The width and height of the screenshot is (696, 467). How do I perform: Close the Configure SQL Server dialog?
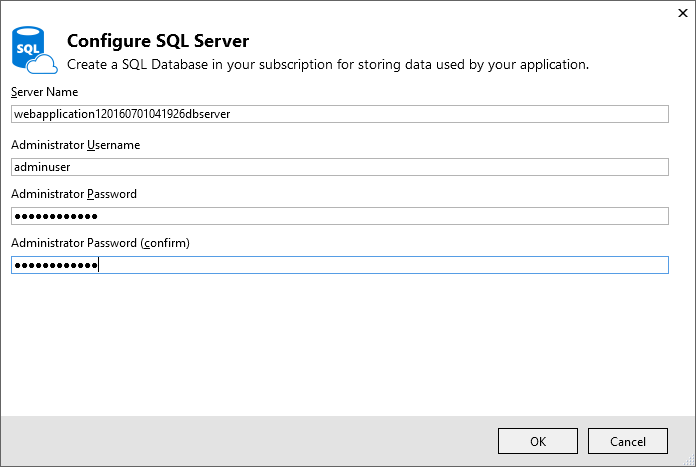click(683, 13)
